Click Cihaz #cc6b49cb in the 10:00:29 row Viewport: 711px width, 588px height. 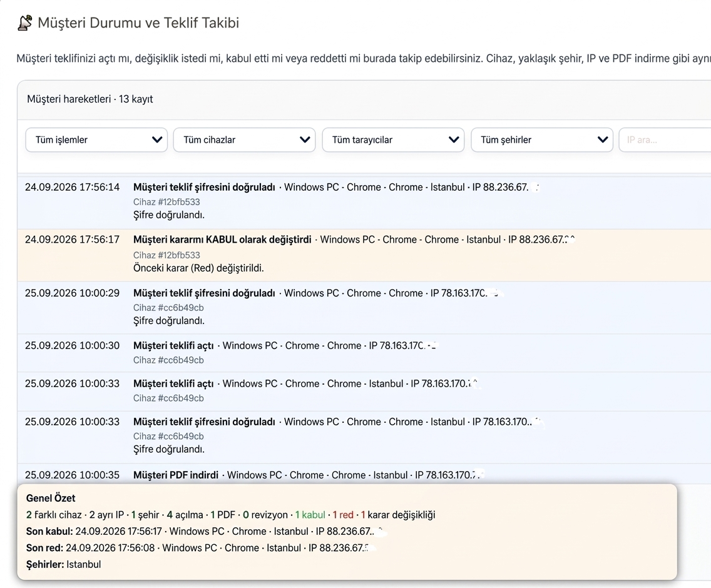click(x=168, y=307)
